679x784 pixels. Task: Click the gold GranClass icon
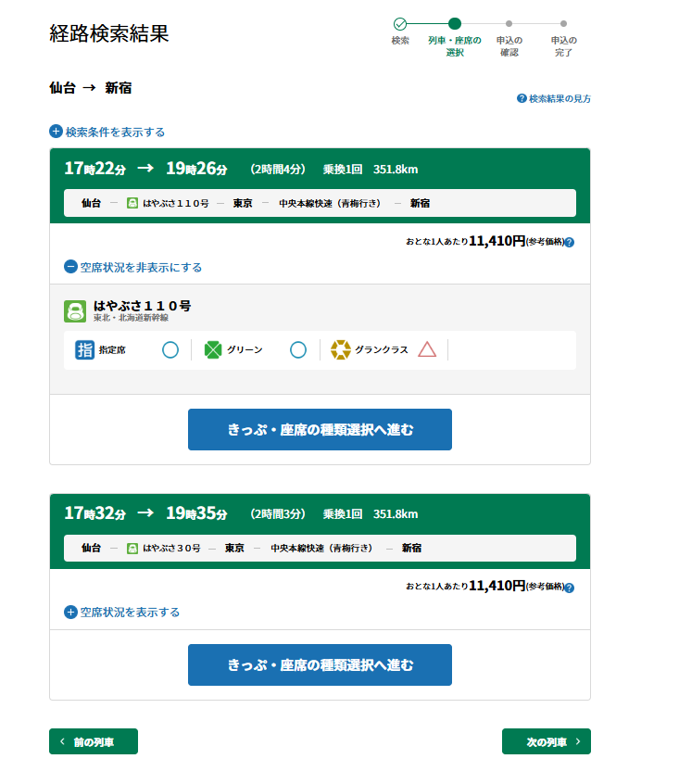coord(341,349)
